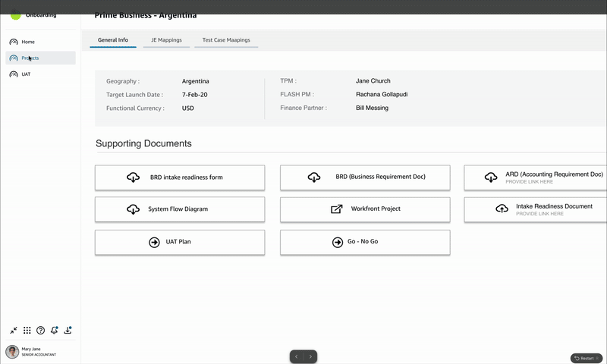Viewport: 607px width, 364px height.
Task: Switch to the General Info tab
Action: (113, 40)
